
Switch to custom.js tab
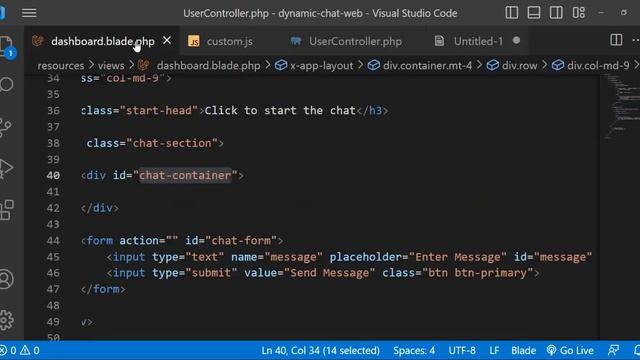[229, 41]
